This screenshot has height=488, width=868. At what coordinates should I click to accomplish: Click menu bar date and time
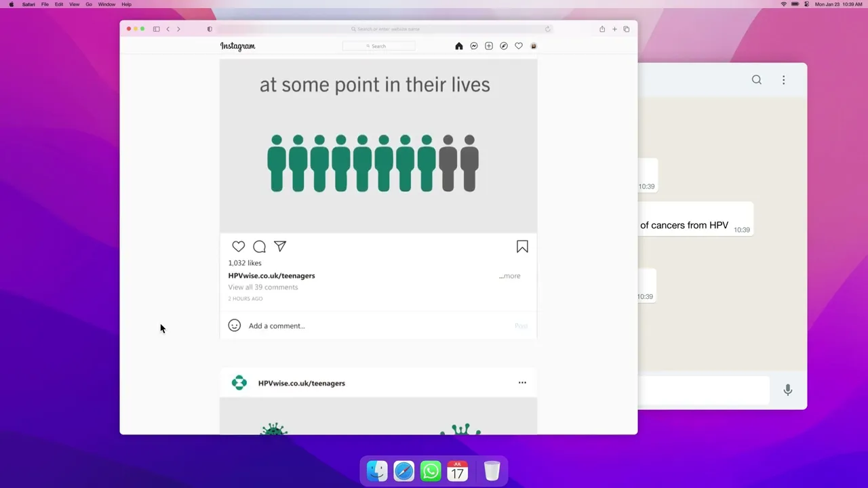pos(838,4)
